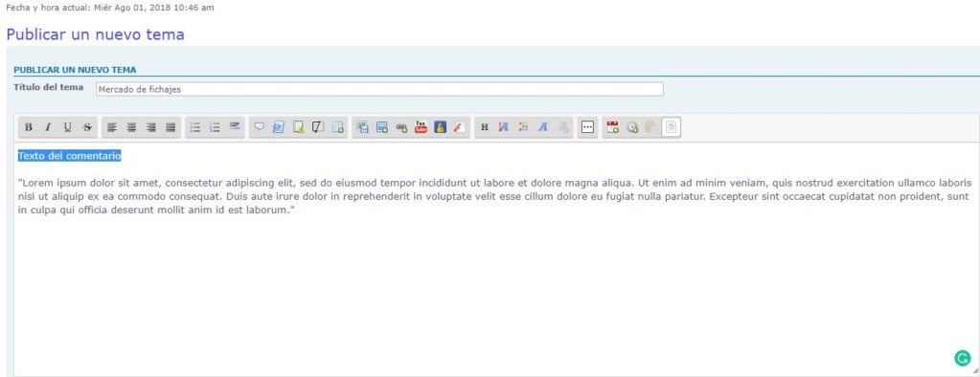Insert a quote with speech bubble icon

coord(260,127)
